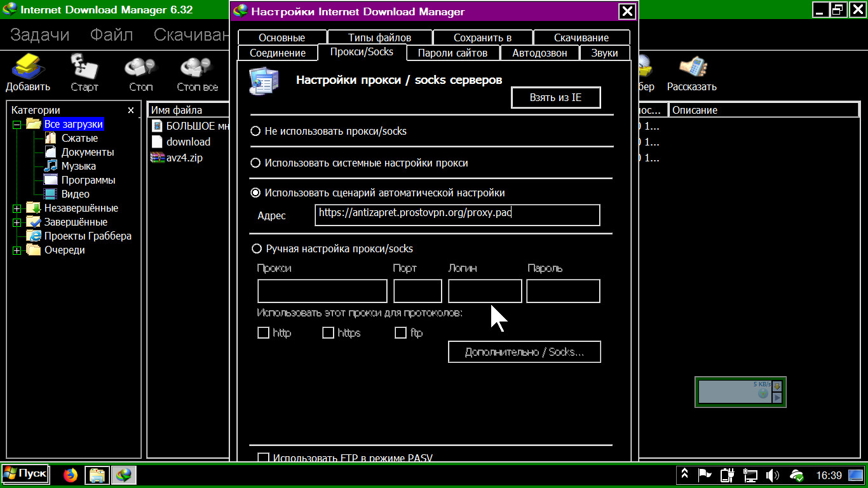Switch to the Пароли сайтов tab
This screenshot has width=868, height=488.
[452, 53]
